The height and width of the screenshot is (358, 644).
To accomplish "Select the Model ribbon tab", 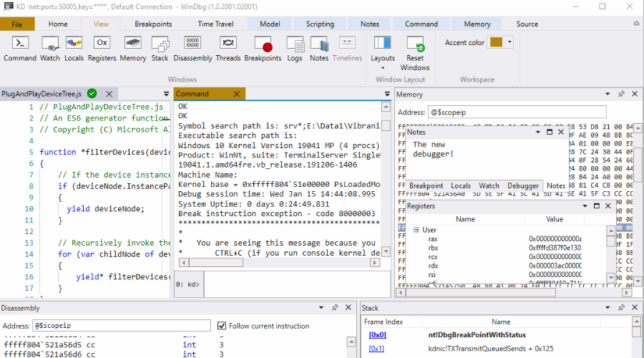I will point(270,24).
